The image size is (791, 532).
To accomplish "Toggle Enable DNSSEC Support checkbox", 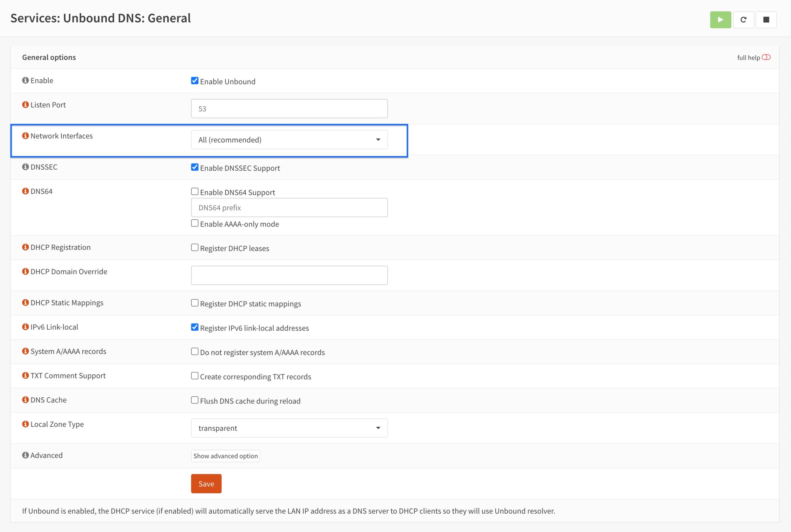I will point(195,167).
